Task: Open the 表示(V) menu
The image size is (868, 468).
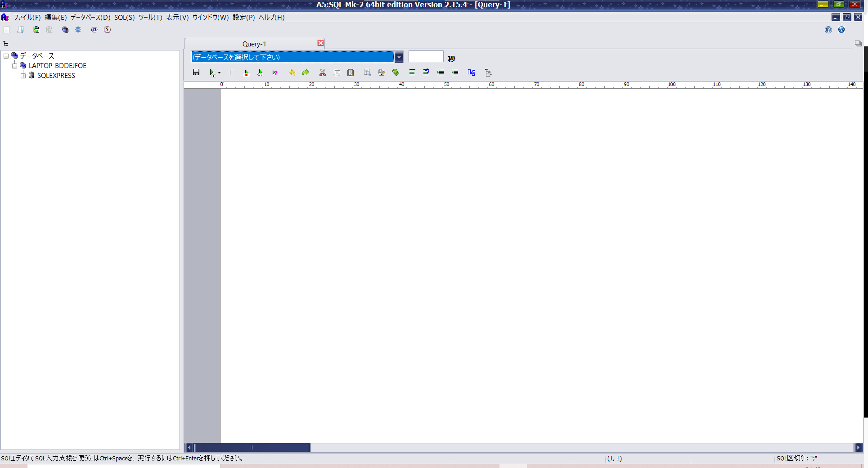Action: (177, 18)
